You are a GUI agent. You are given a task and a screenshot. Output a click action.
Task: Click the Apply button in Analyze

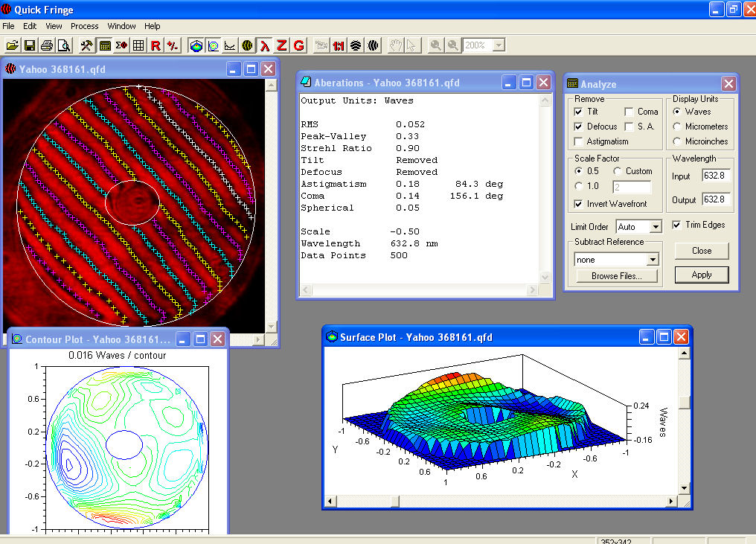tap(702, 275)
